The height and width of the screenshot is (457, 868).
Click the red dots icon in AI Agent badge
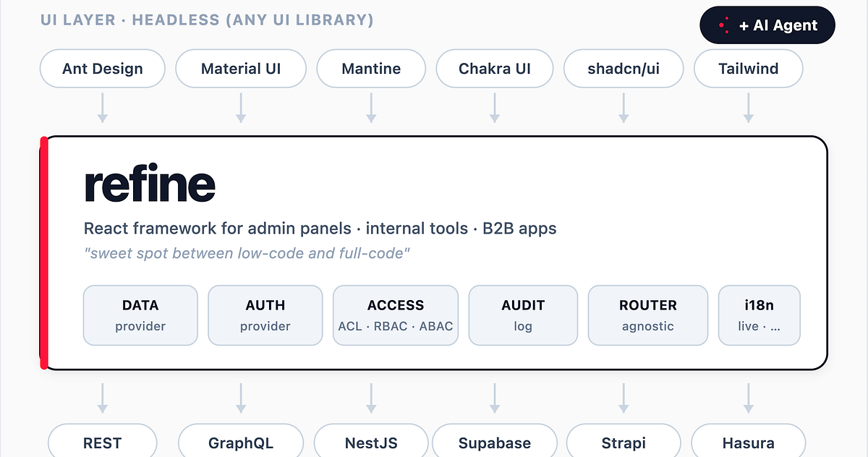click(723, 25)
